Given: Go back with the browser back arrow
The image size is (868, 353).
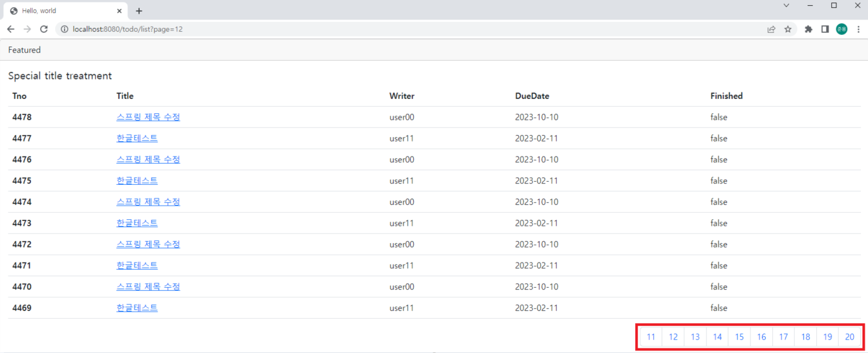Looking at the screenshot, I should (11, 29).
